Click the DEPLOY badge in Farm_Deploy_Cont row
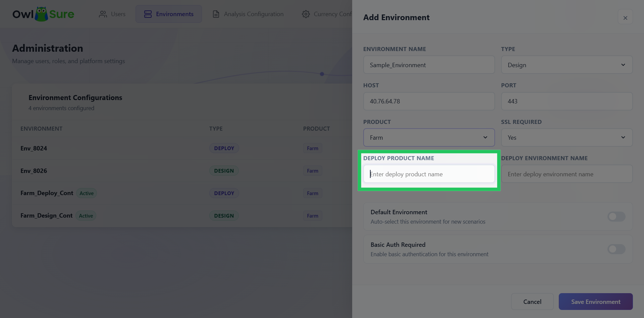Screen dimensions: 644x318 coord(224,193)
